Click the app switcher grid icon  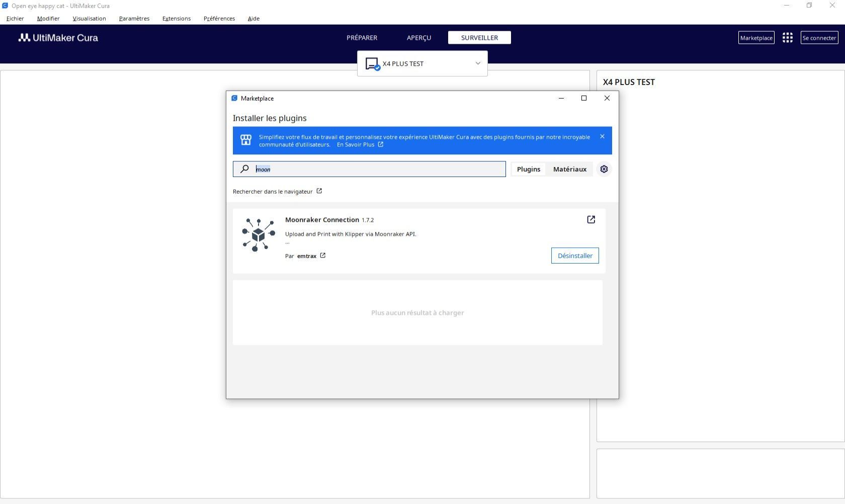pos(788,38)
